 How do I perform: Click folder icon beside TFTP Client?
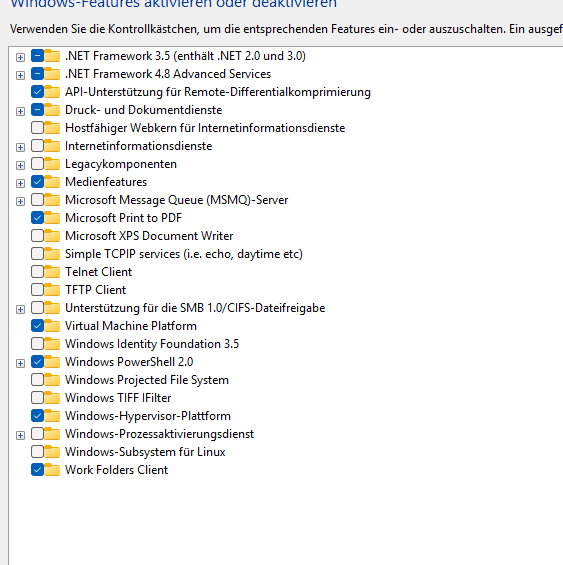[x=52, y=290]
